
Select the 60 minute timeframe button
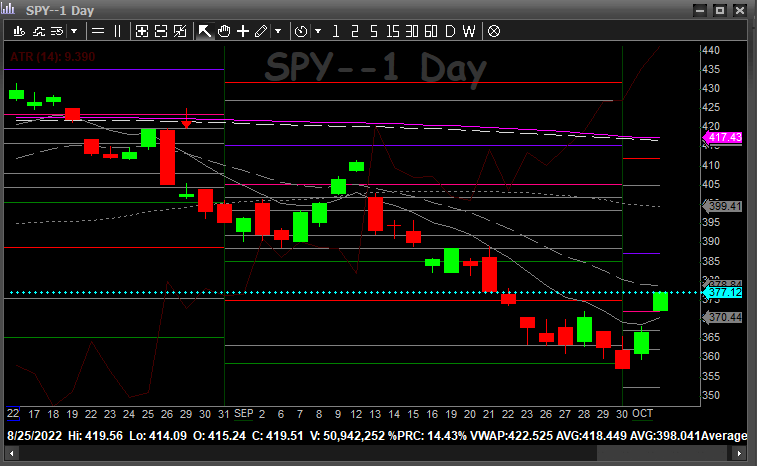pos(430,31)
